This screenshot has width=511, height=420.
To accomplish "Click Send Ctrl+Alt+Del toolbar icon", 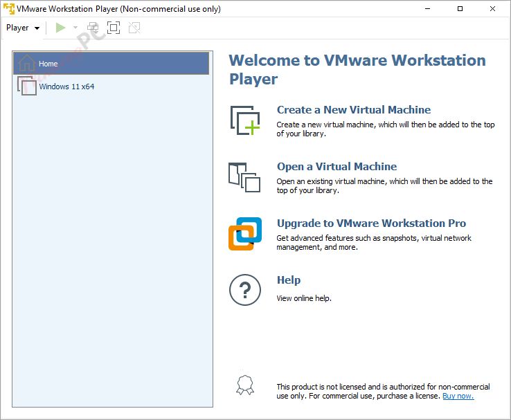I will (x=93, y=28).
